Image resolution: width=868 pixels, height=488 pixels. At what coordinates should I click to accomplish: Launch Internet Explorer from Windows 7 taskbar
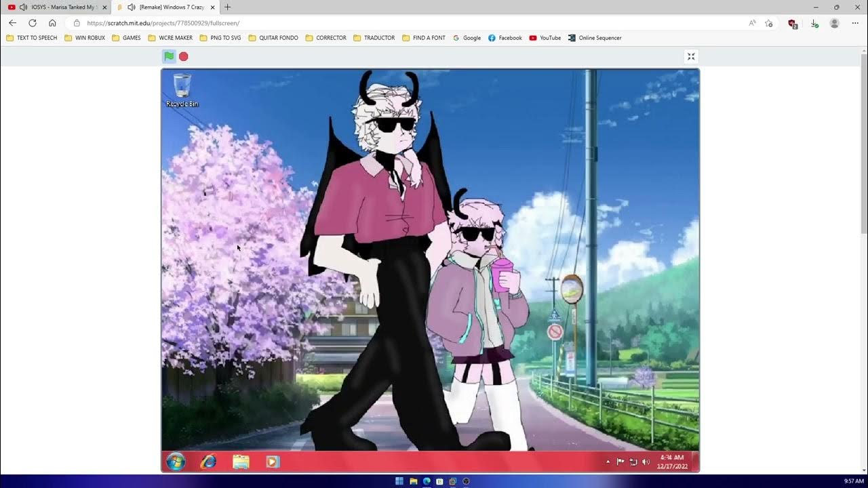(208, 462)
